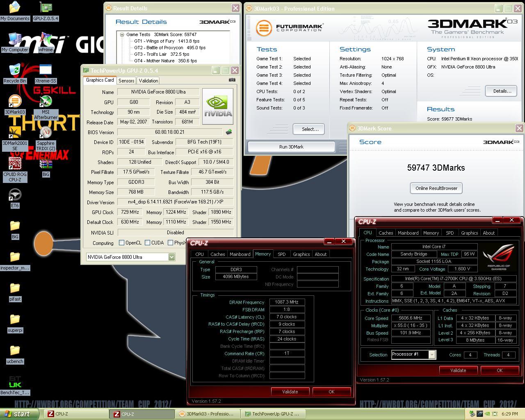Screen dimensions: 525x420
Task: Open the Recycle Bin icon
Action: coord(15,73)
